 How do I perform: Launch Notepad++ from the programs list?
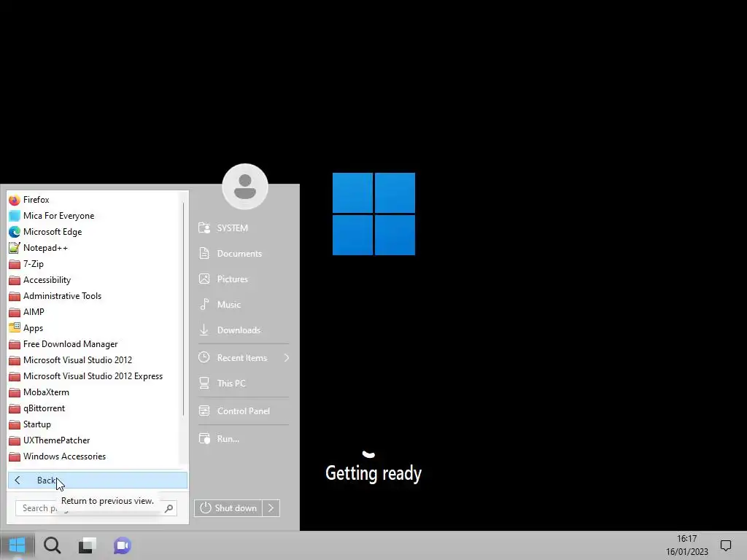pos(93,248)
